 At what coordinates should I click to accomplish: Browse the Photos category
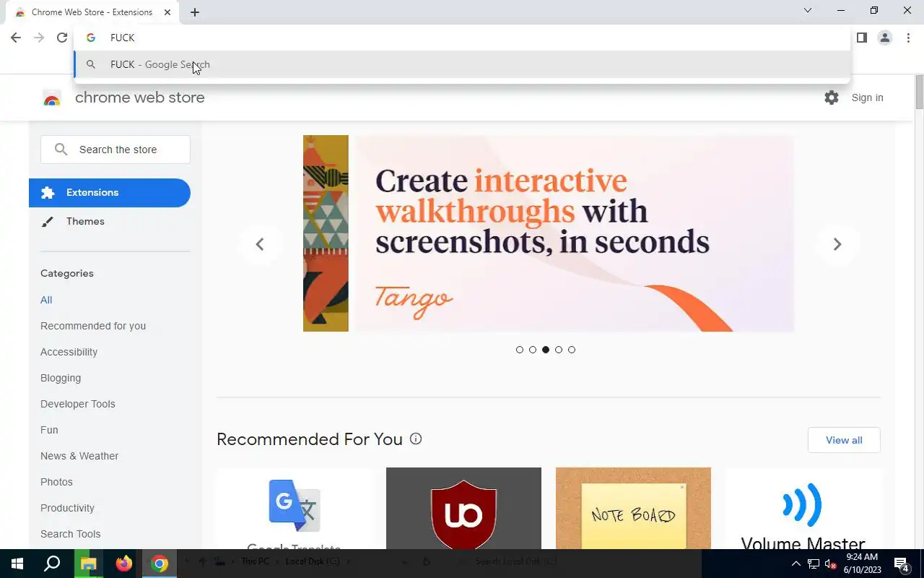point(56,482)
